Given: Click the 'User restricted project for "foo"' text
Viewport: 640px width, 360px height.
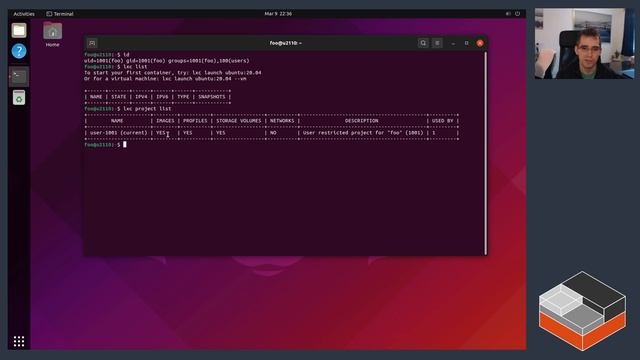Looking at the screenshot, I should point(353,133).
